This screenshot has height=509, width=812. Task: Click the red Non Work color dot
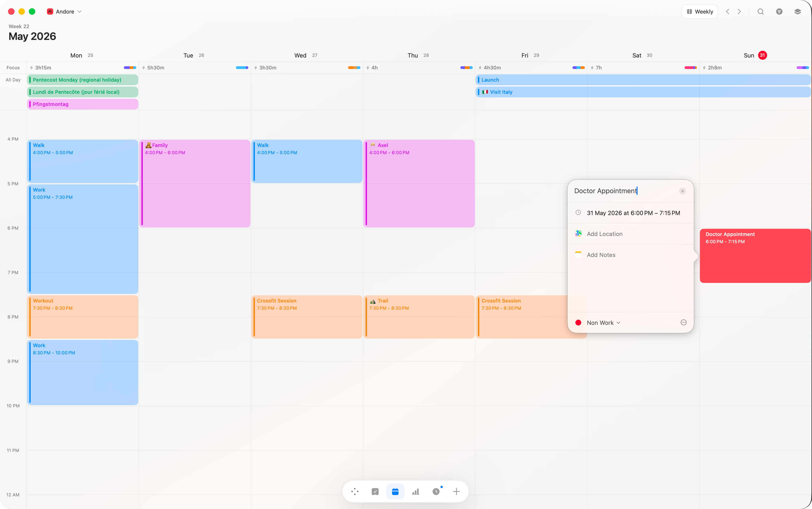[x=578, y=323]
